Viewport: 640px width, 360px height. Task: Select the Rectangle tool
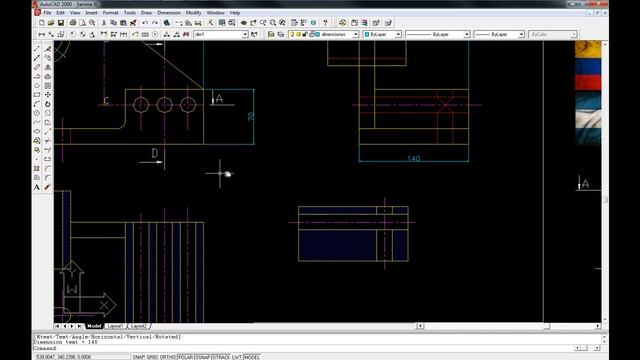[37, 95]
